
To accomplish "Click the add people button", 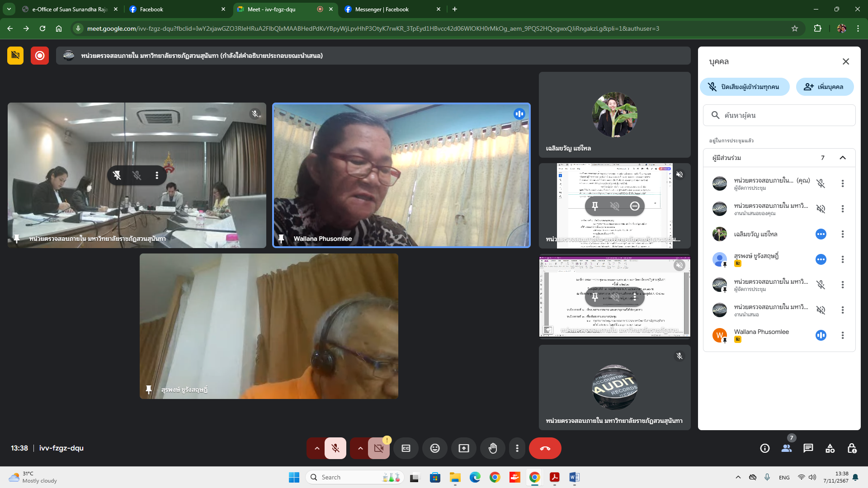I will [825, 87].
